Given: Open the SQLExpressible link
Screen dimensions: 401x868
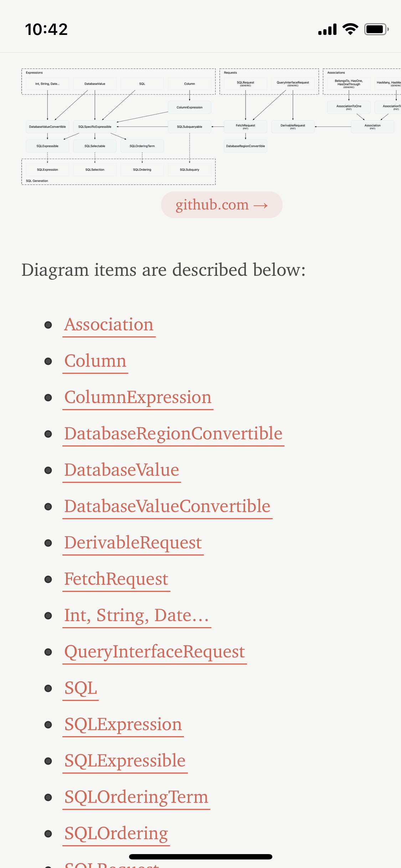Looking at the screenshot, I should [124, 760].
